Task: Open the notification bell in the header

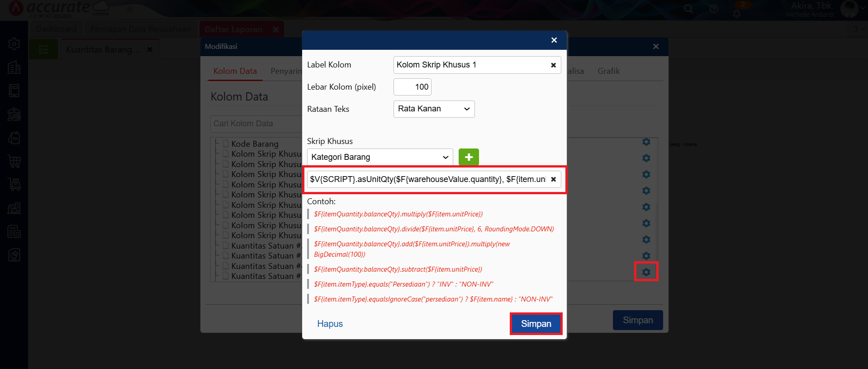Action: (x=737, y=14)
